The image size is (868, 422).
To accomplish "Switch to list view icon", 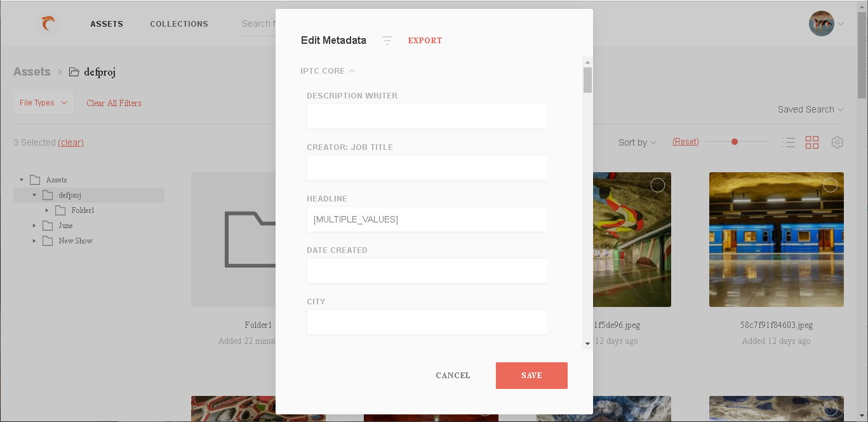I will click(789, 142).
